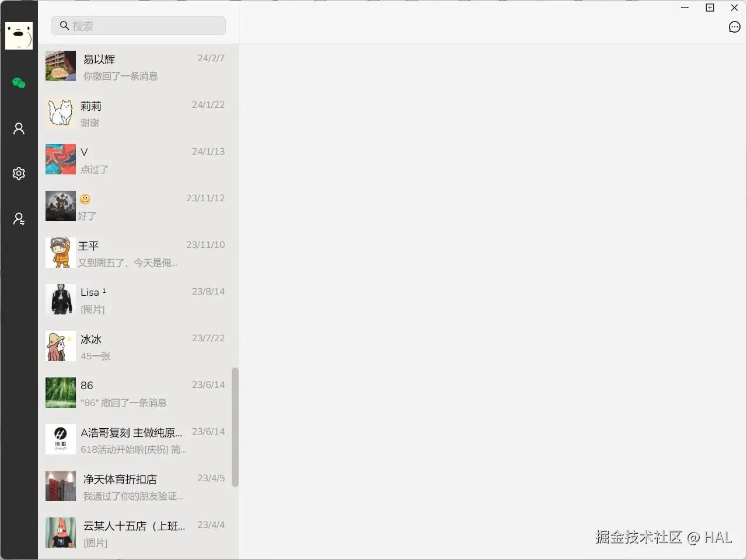Viewport: 747px width, 560px height.
Task: Click 冰冰's avatar thumbnail
Action: (60, 346)
